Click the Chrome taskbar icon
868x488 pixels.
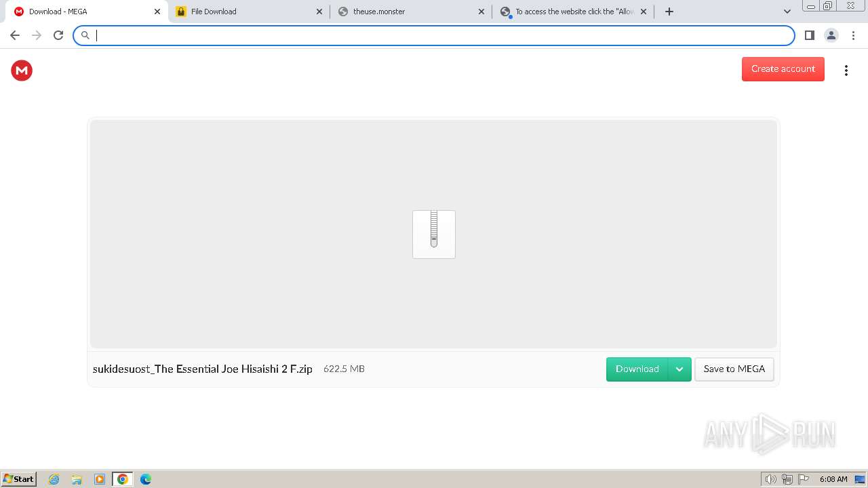pos(123,479)
